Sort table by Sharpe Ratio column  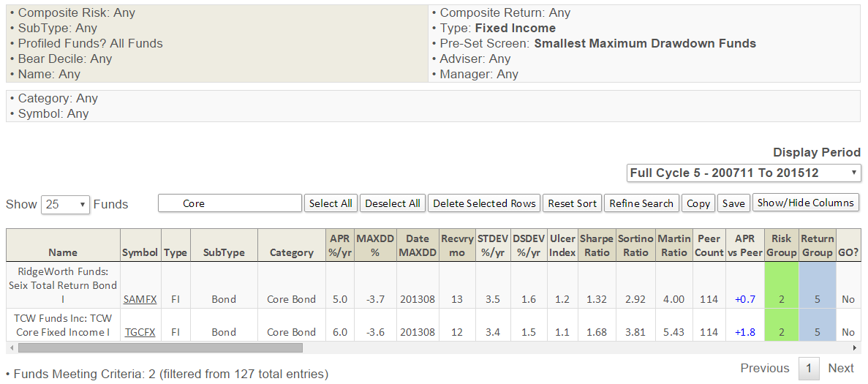pos(597,245)
